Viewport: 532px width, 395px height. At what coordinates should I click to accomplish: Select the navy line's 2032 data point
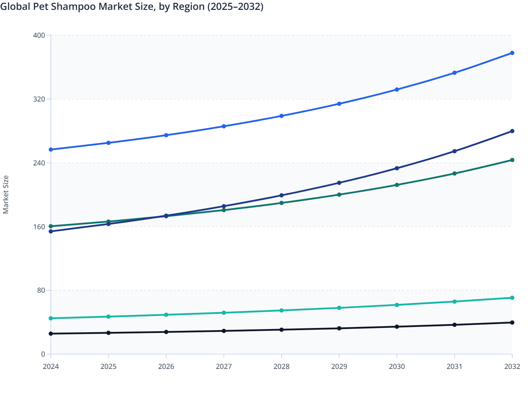pyautogui.click(x=512, y=131)
